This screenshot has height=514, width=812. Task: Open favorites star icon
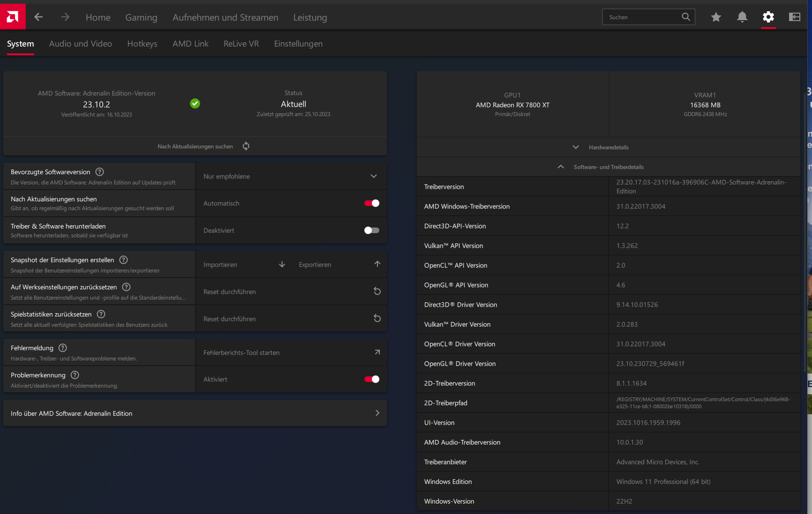click(x=716, y=17)
